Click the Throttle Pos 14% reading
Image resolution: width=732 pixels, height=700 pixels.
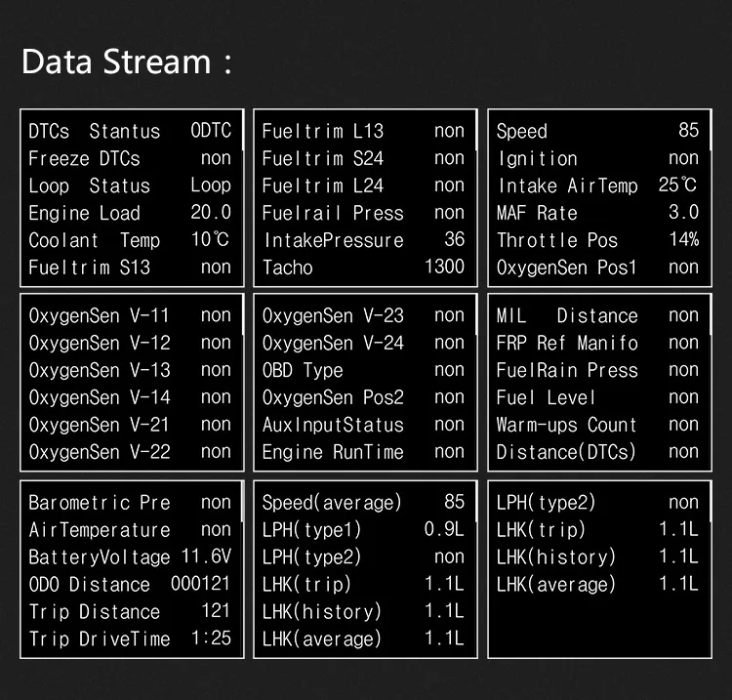tap(597, 240)
